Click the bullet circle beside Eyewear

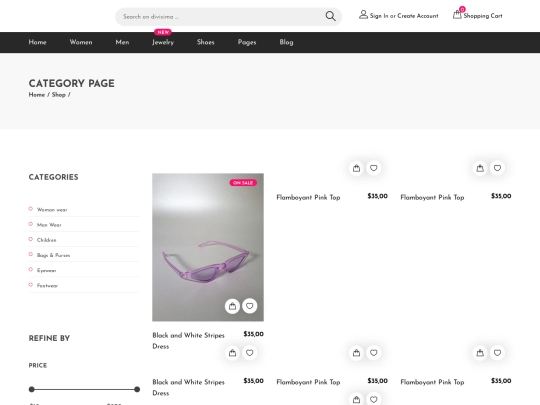point(31,269)
